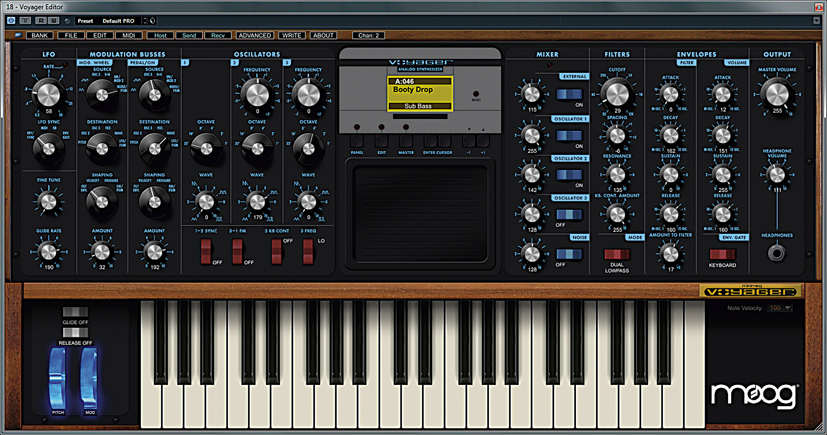The image size is (827, 435).
Task: Click the filter CUTOFF knob
Action: pyautogui.click(x=617, y=93)
